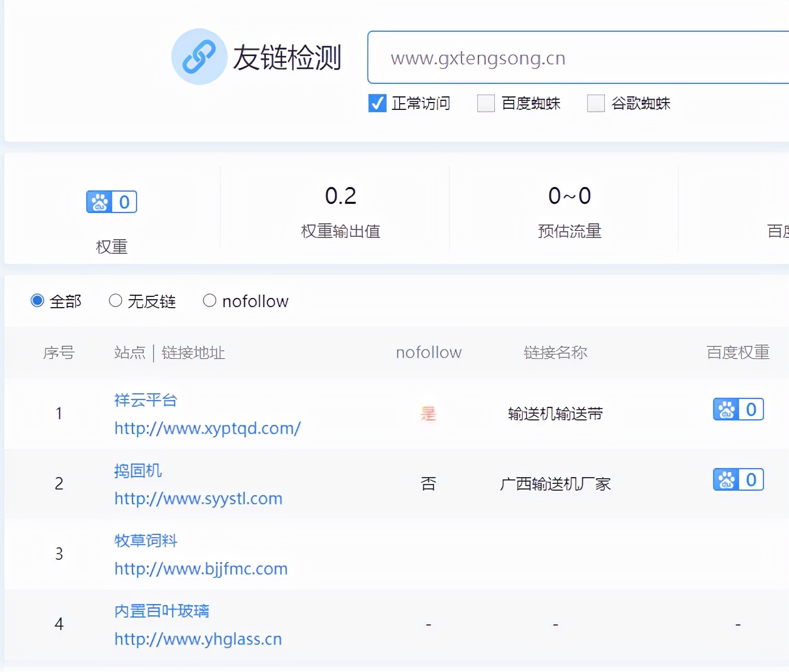789x672 pixels.
Task: Enable the 谷歌蜘蛛 checkbox
Action: tap(596, 103)
